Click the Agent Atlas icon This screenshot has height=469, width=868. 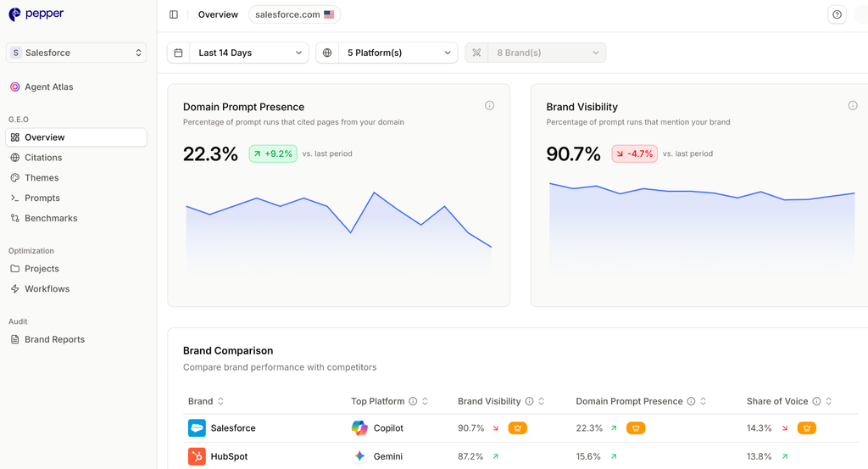point(15,87)
